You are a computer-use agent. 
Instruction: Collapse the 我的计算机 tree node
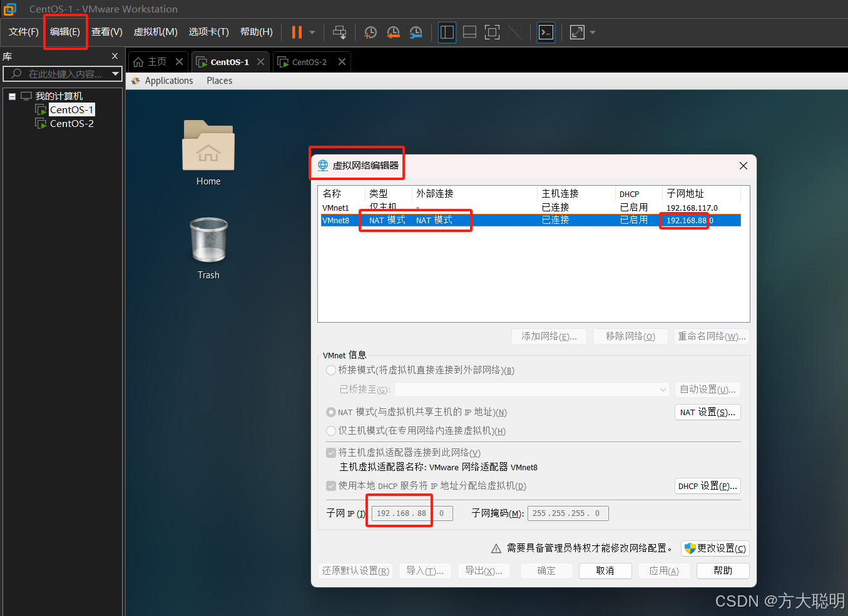[x=12, y=96]
